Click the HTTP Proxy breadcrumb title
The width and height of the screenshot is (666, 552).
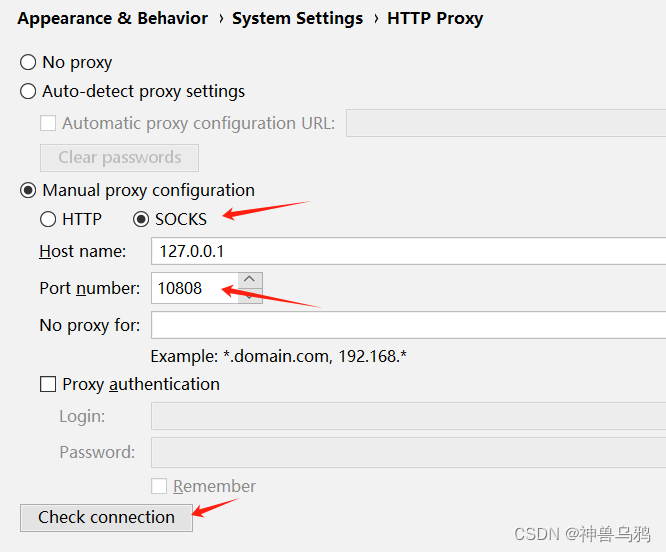[x=435, y=19]
